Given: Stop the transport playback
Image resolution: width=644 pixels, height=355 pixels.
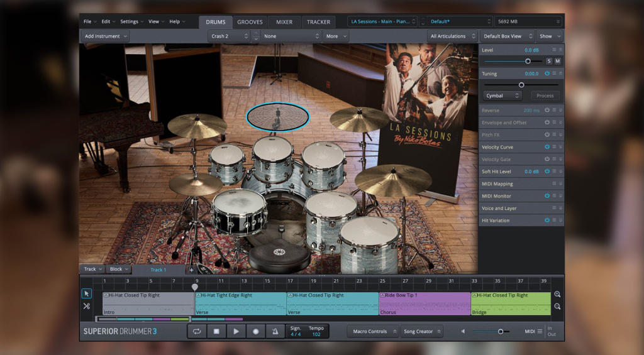Looking at the screenshot, I should 216,331.
